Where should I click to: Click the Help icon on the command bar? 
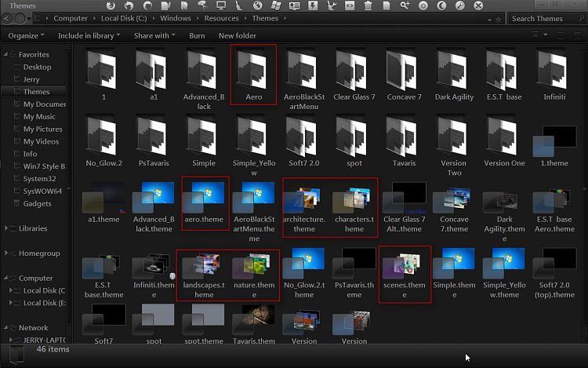point(578,35)
